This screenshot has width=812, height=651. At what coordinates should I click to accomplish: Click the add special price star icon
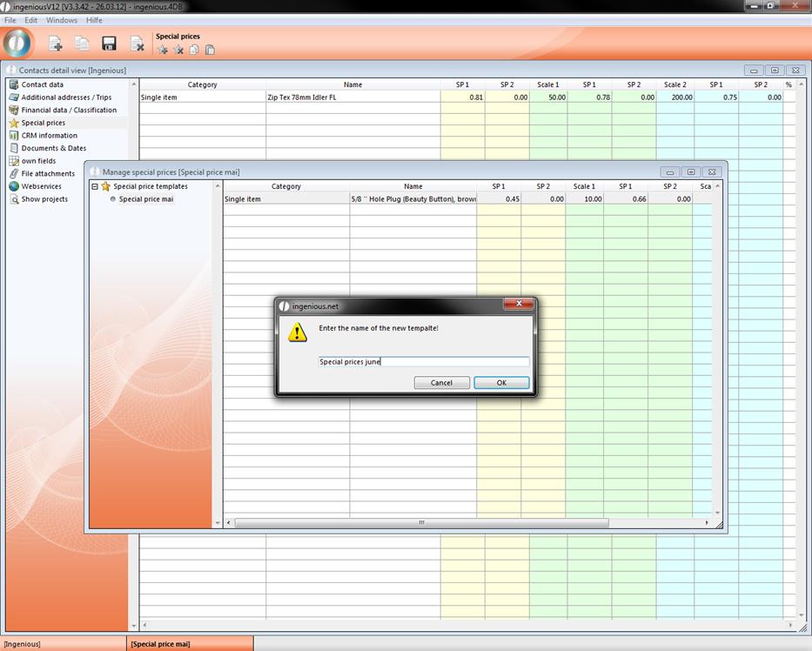tap(163, 50)
